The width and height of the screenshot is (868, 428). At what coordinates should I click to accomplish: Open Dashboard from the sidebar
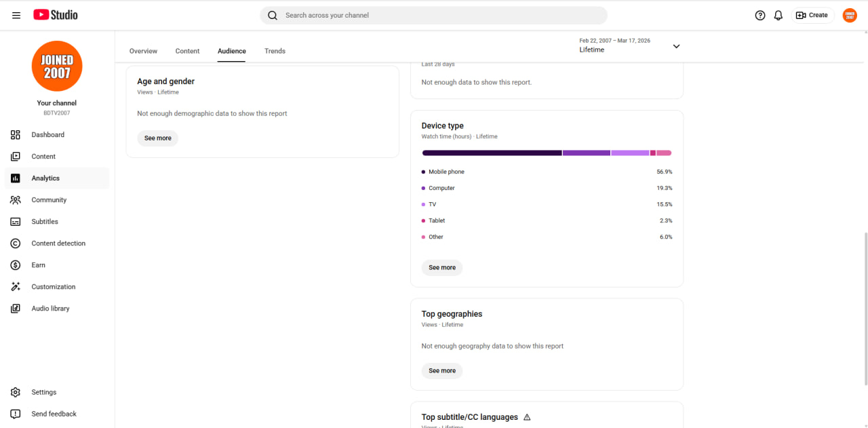coord(57,135)
